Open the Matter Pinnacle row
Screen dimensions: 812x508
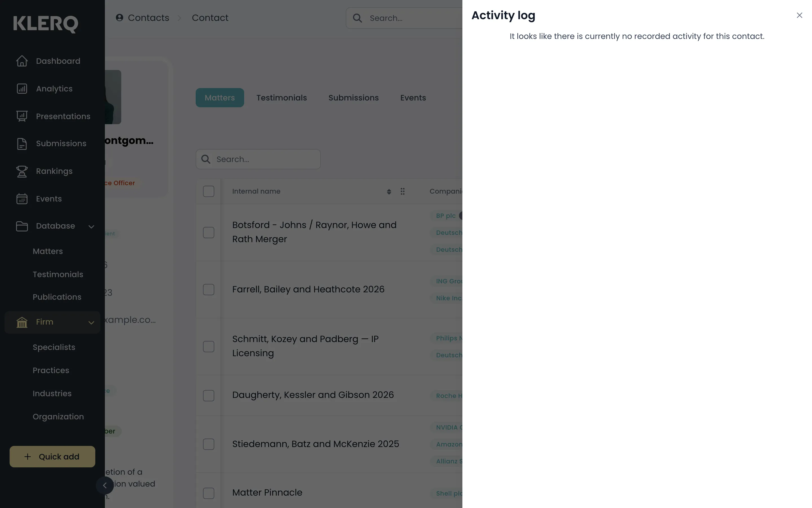(267, 493)
